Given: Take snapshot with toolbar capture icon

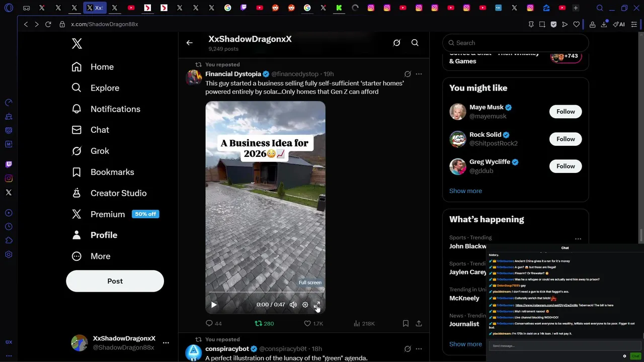Looking at the screenshot, I should 542,24.
